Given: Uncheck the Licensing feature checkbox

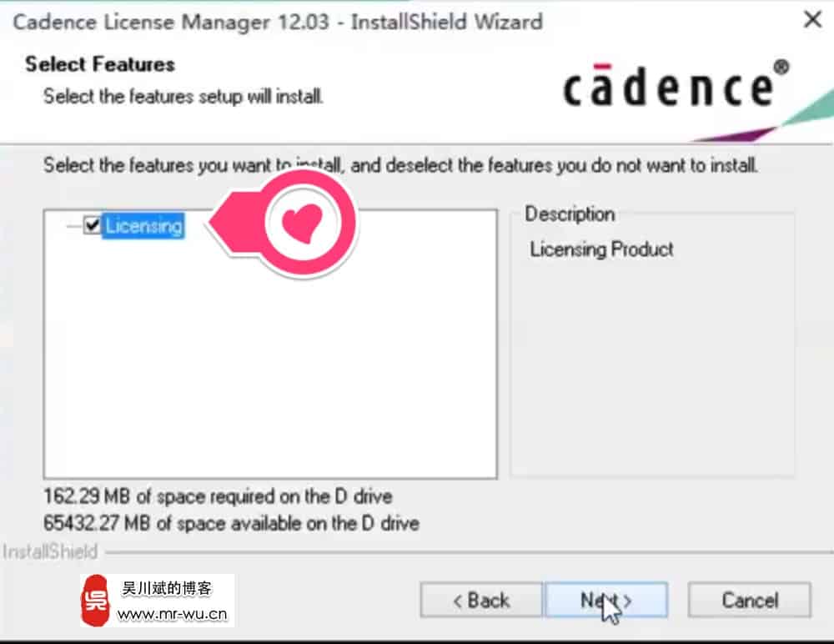Looking at the screenshot, I should pos(92,224).
